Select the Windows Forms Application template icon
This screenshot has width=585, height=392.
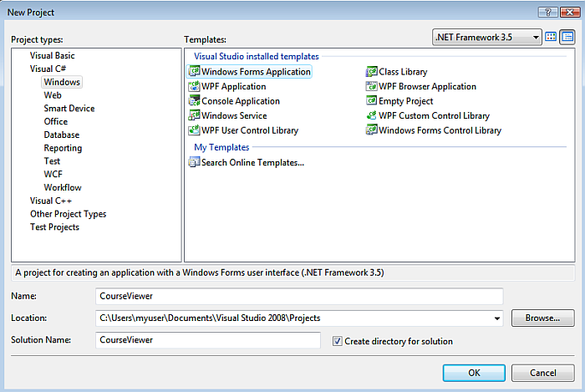tap(195, 72)
